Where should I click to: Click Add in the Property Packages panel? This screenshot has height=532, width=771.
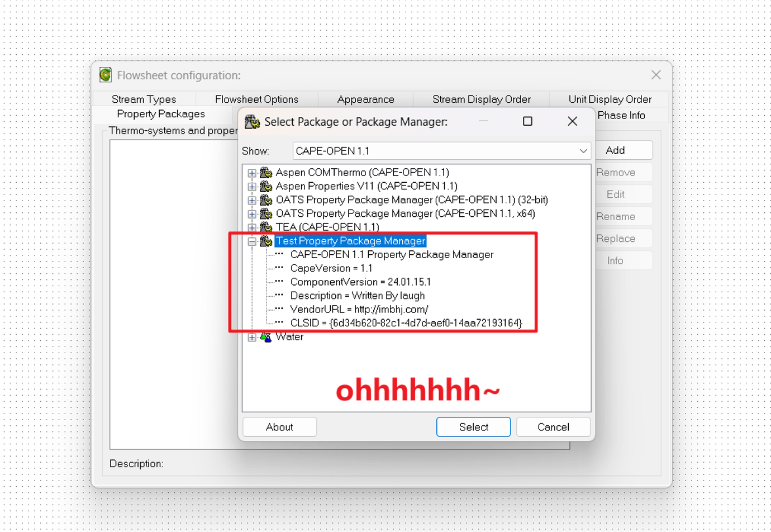click(615, 150)
